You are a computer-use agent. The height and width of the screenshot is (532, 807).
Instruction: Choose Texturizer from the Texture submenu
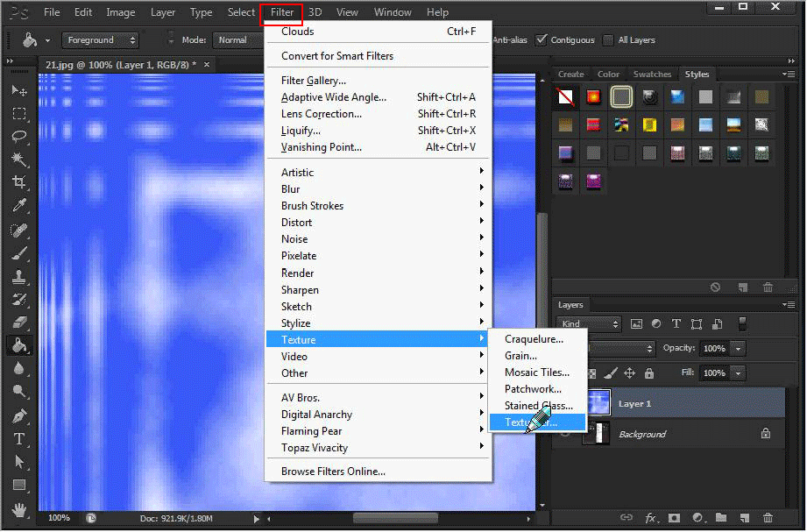tap(532, 422)
